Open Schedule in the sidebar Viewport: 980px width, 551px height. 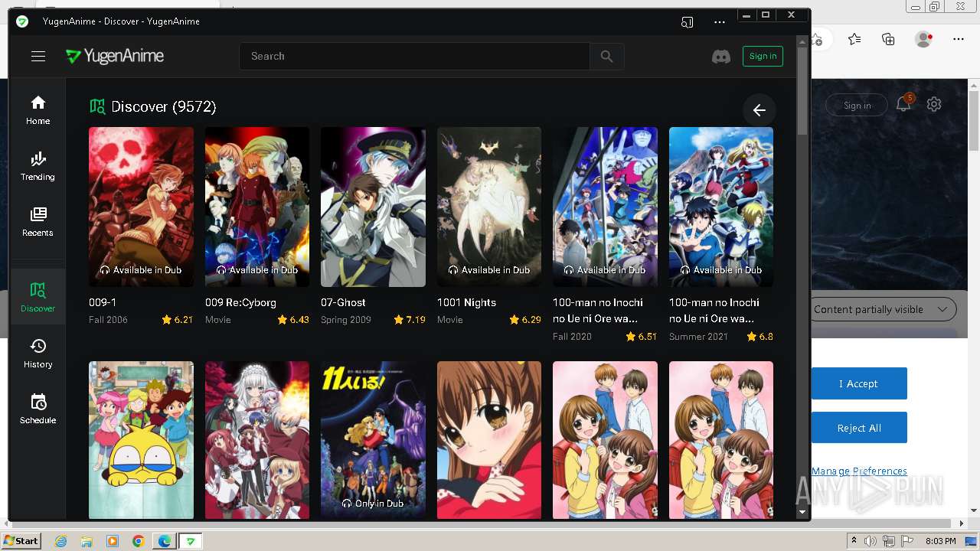click(38, 409)
